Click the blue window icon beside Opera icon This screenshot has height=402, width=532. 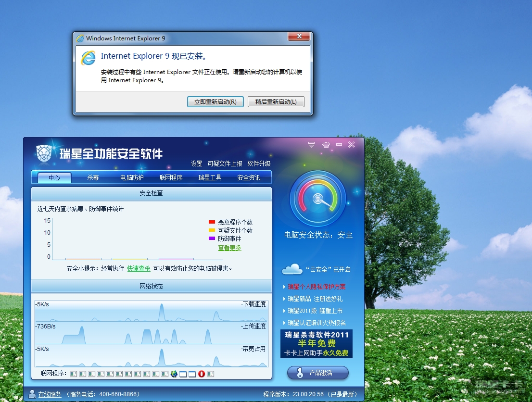tap(192, 374)
